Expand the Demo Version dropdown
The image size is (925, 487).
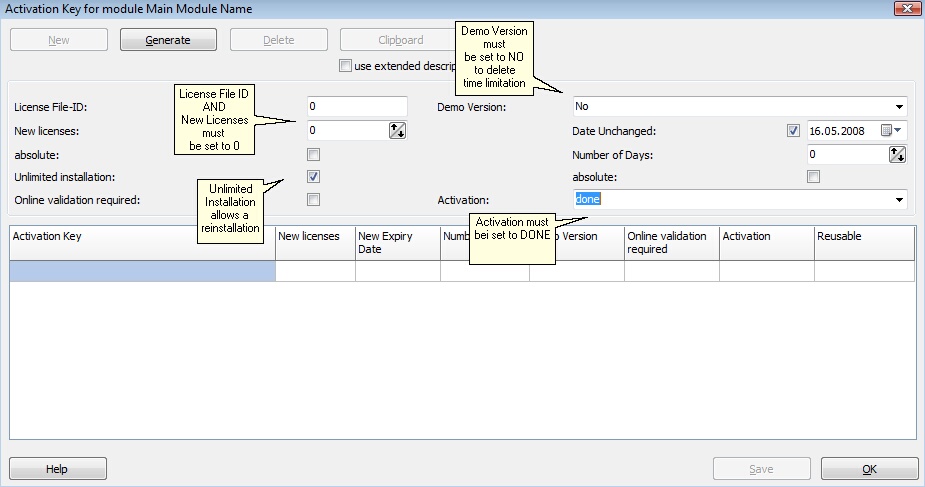(x=899, y=106)
